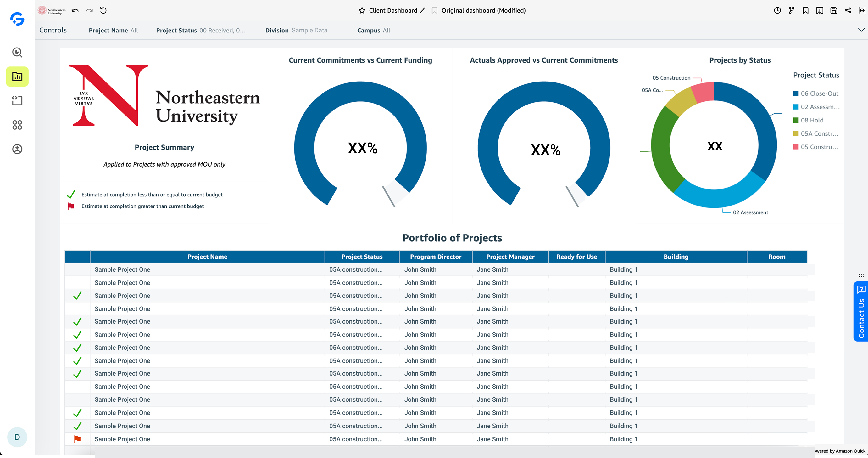Open the Project Status filter dropdown
The width and height of the screenshot is (868, 458).
(x=201, y=30)
